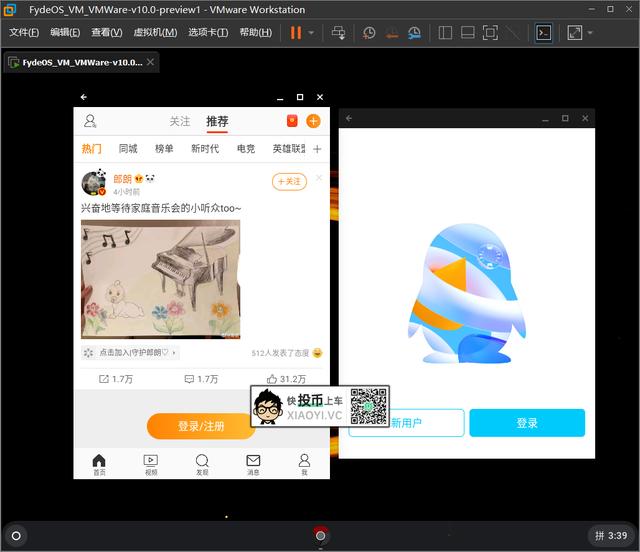This screenshot has height=552, width=640.
Task: Open the piano drawing image
Action: [160, 279]
